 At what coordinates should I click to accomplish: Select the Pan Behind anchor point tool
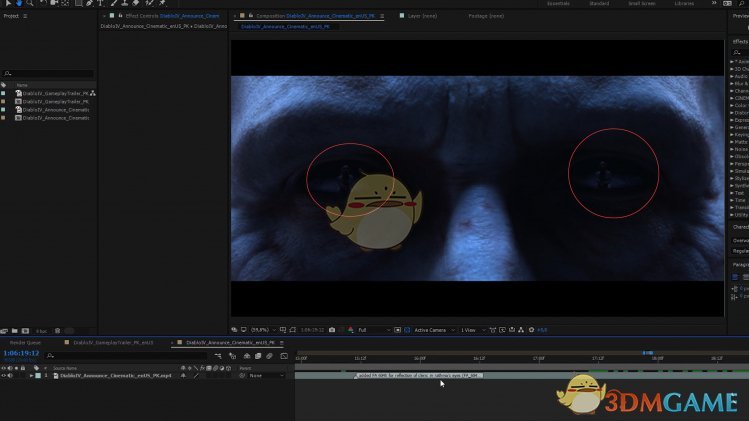[x=64, y=3]
